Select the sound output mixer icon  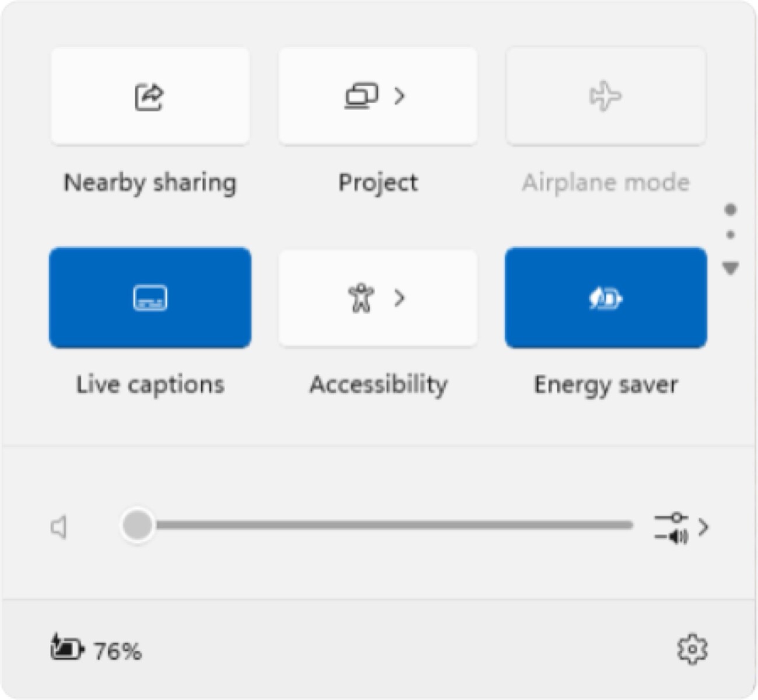pyautogui.click(x=672, y=527)
